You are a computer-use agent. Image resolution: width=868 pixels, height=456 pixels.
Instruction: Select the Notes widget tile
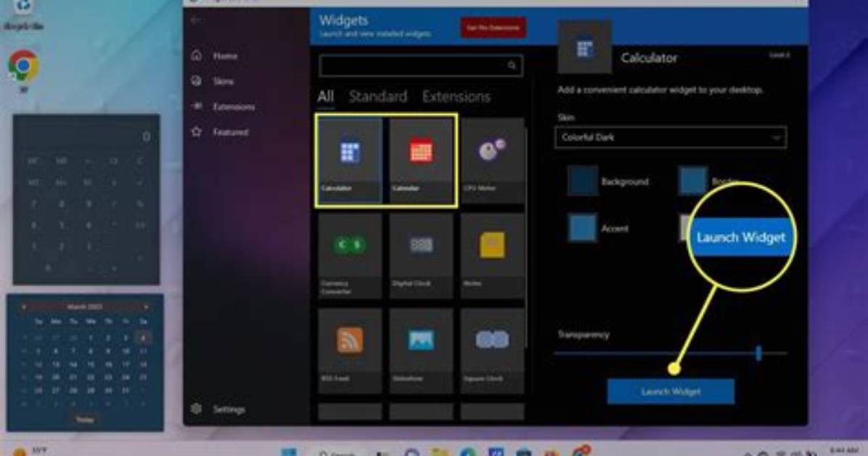coord(492,256)
